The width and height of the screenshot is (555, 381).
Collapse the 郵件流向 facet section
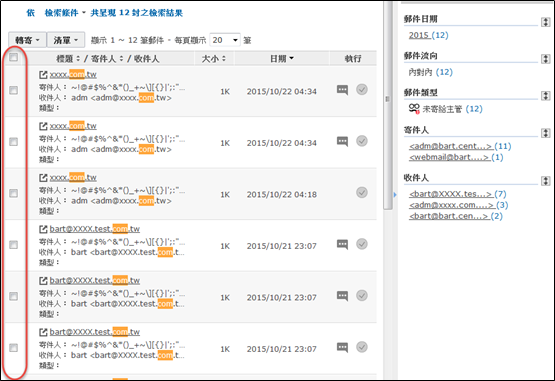click(545, 59)
